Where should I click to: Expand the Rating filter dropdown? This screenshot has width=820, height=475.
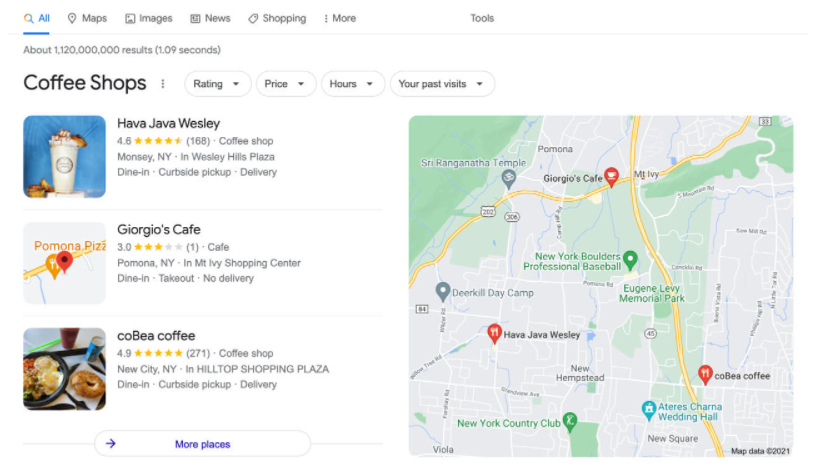(x=218, y=84)
